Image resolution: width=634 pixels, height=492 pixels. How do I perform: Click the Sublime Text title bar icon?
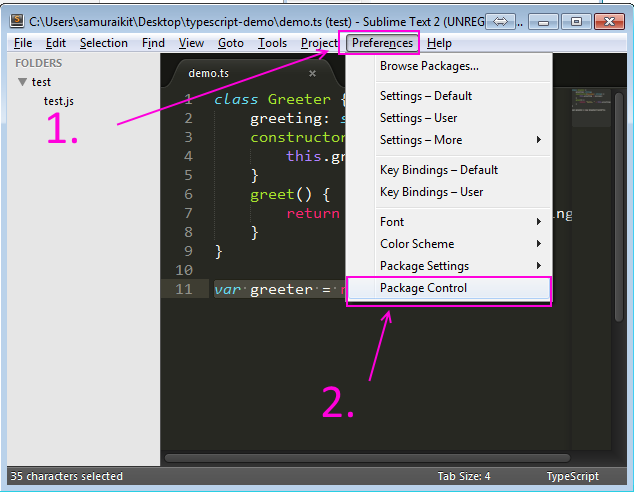tap(17, 21)
